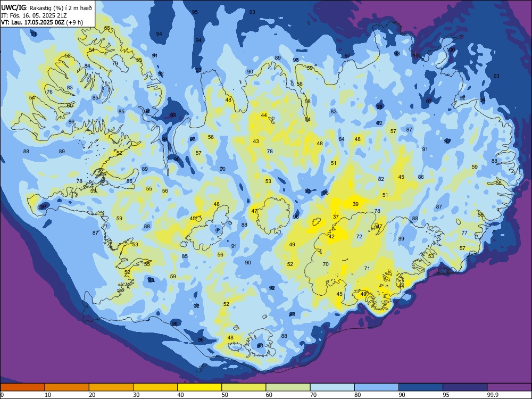
Task: Select the humidity value 72 on the glacier
Action: 359,237
